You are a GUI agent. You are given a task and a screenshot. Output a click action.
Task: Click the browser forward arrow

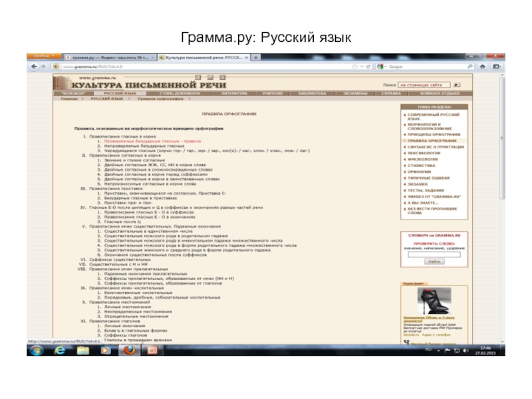point(43,67)
